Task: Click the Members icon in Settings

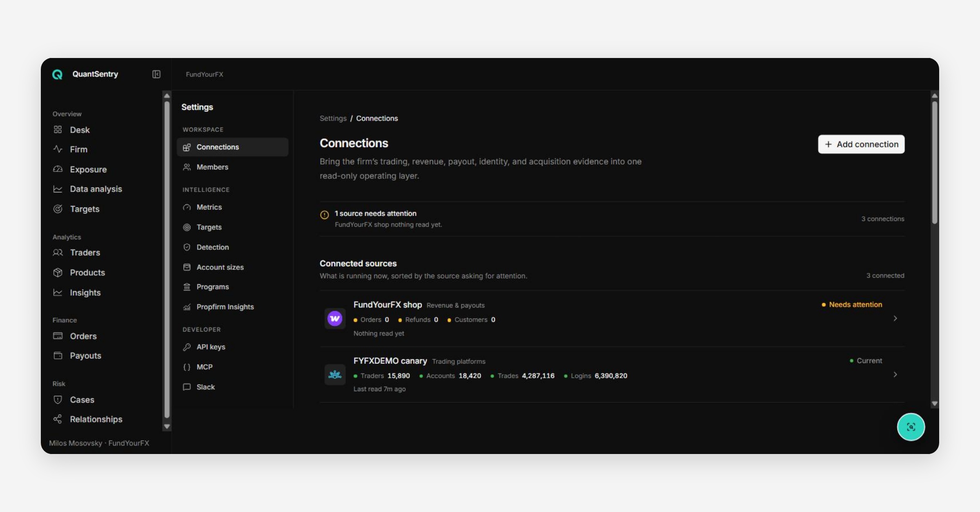Action: (187, 167)
